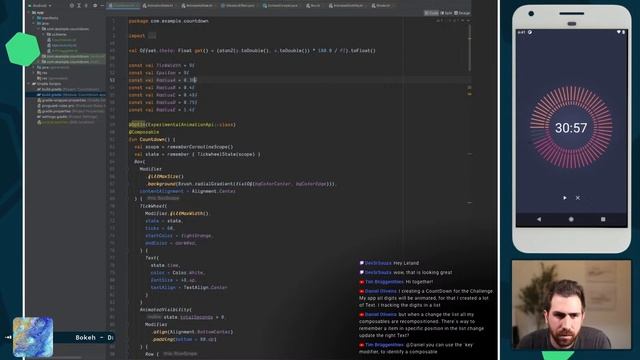Click 'fun Countdown()' declaration
Screen dimensions: 640x360
tap(152, 139)
